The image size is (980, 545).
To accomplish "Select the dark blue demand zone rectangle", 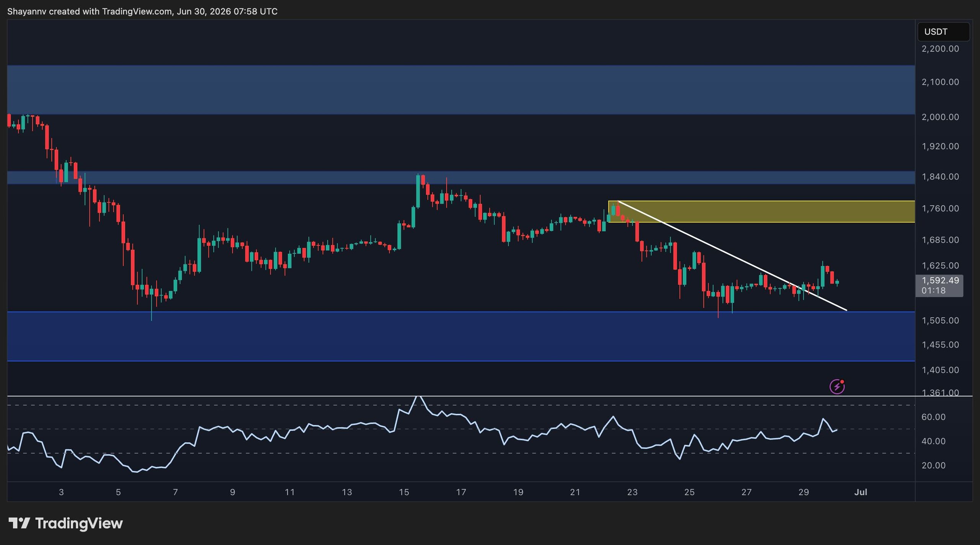I will pos(461,336).
